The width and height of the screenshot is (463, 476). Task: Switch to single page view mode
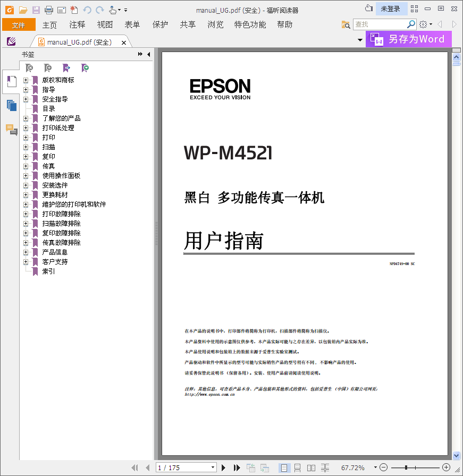[284, 468]
